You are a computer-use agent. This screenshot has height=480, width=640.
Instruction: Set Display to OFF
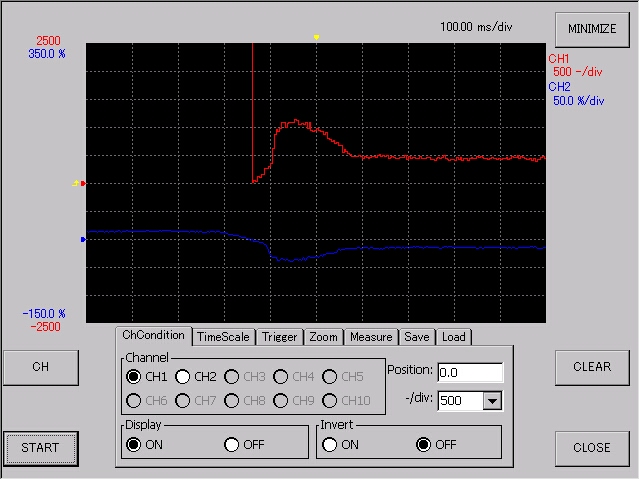coord(231,444)
